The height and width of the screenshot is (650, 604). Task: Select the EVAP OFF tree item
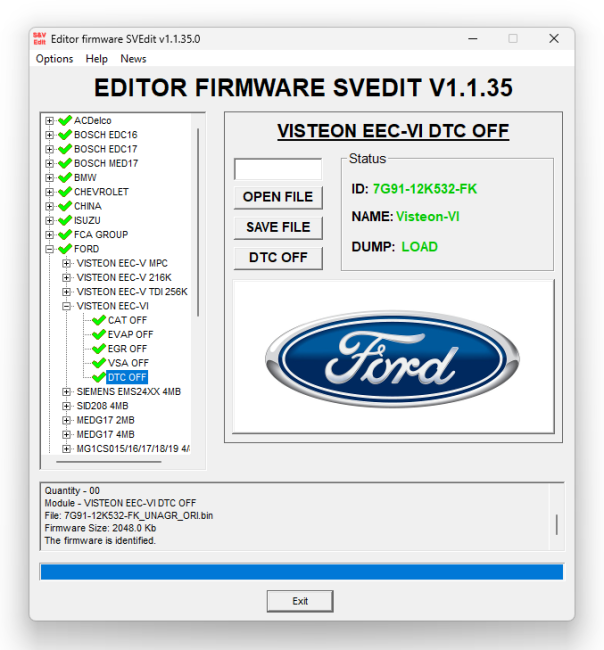(130, 334)
